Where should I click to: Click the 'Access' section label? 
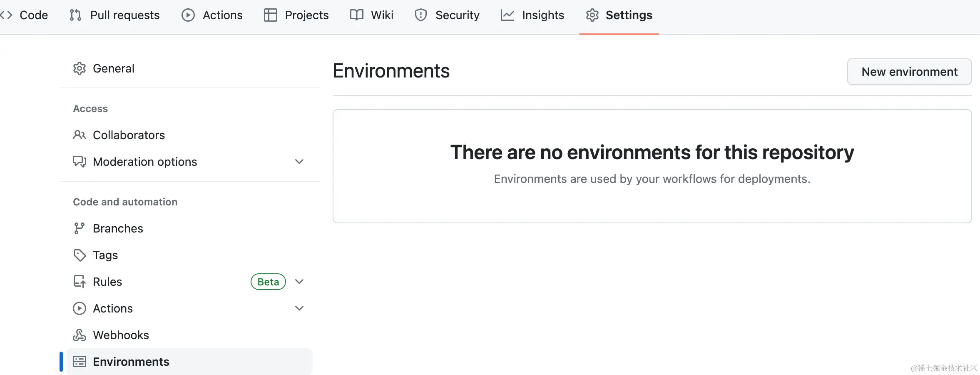point(90,108)
